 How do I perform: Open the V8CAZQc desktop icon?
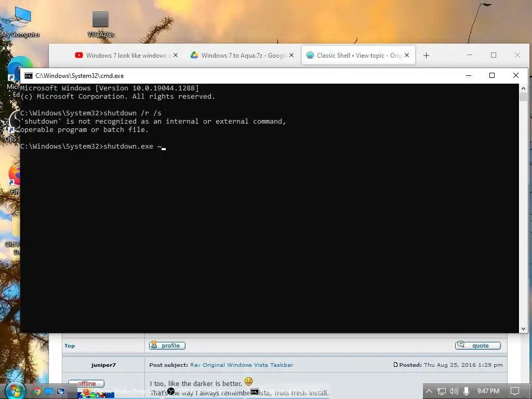(101, 24)
